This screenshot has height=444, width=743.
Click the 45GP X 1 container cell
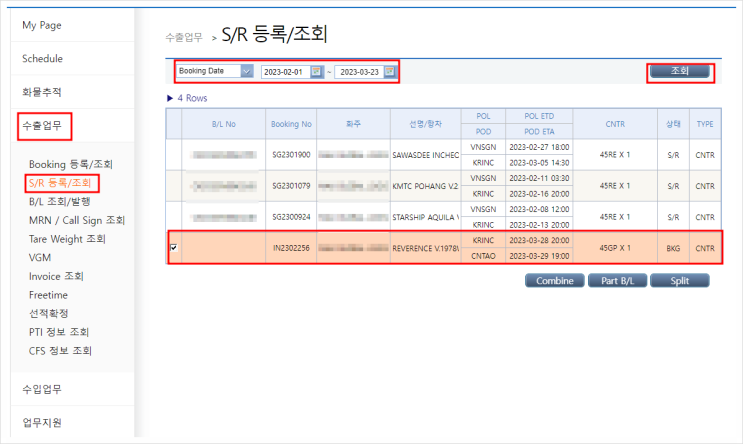click(615, 248)
